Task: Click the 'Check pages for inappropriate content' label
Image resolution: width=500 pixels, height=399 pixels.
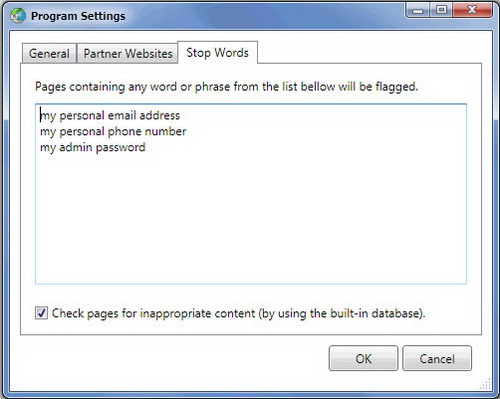Action: (239, 313)
